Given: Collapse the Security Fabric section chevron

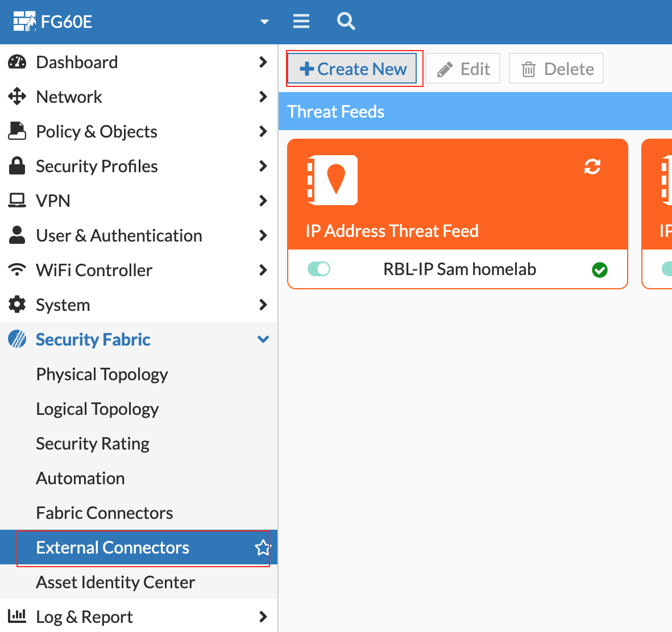Looking at the screenshot, I should click(x=263, y=339).
